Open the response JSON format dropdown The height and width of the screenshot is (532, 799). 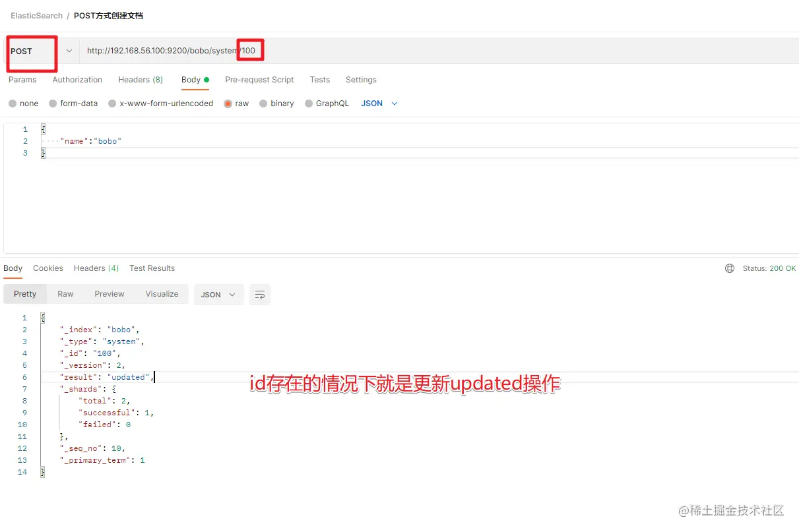tap(218, 295)
